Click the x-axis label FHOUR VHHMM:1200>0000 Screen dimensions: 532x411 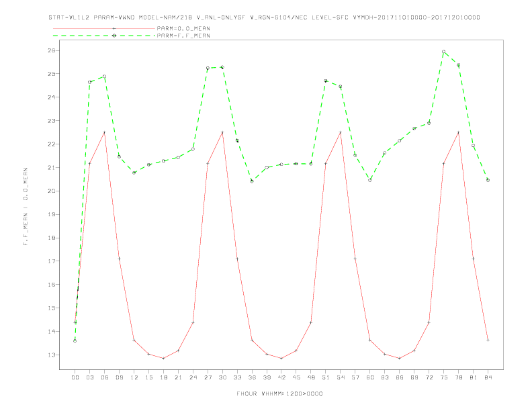pyautogui.click(x=279, y=394)
